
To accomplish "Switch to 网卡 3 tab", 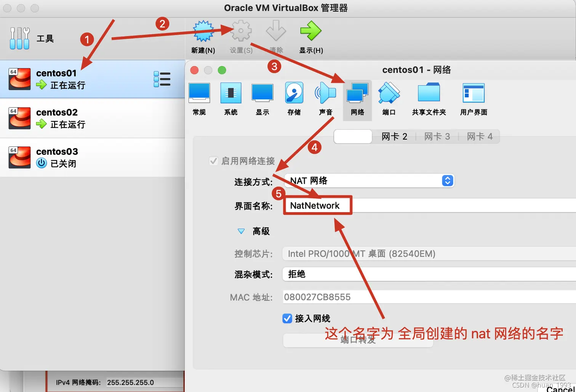I will (437, 137).
